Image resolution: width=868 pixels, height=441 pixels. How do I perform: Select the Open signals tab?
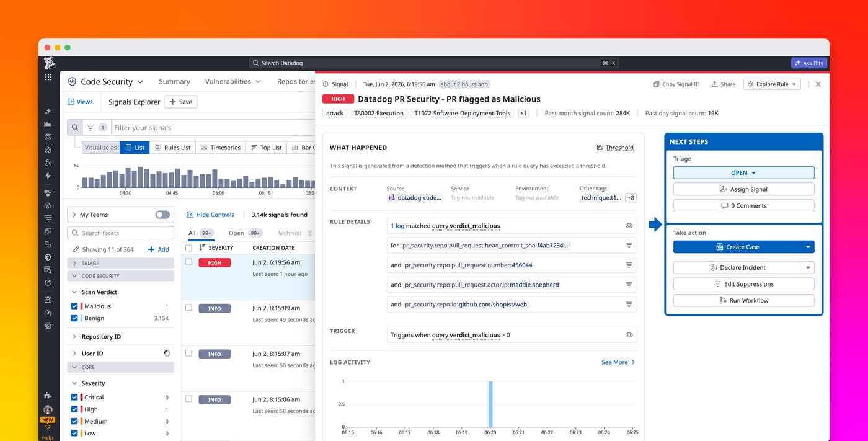click(x=246, y=233)
